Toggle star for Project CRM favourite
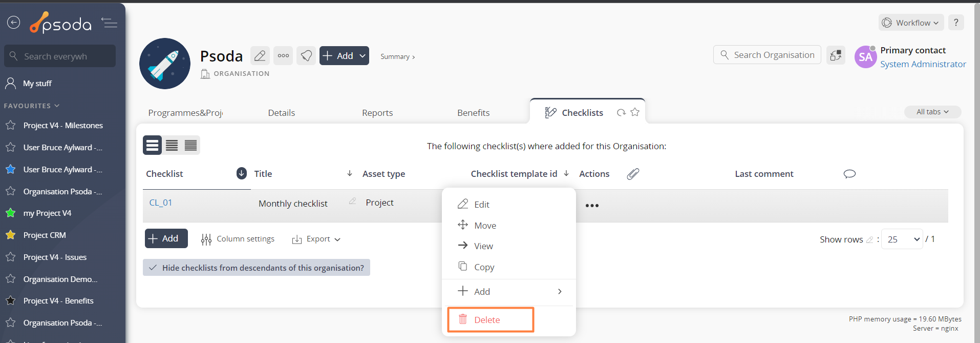Viewport: 980px width, 343px height. 10,235
